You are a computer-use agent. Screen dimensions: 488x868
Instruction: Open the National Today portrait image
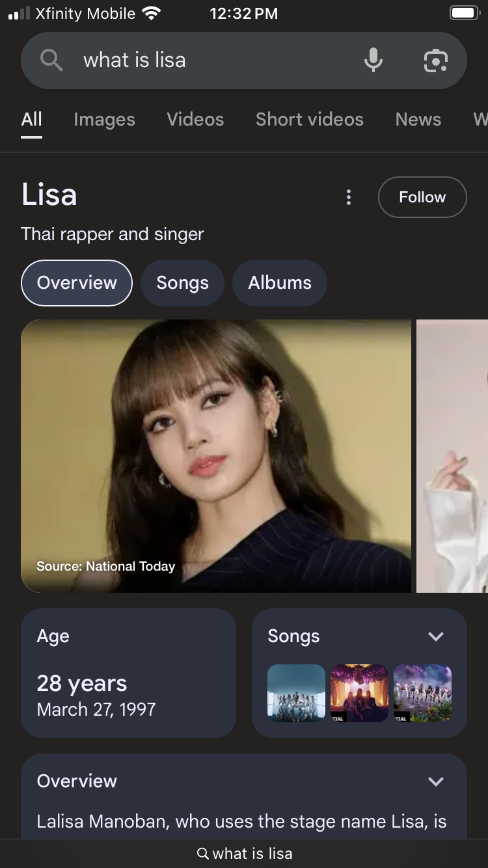[216, 456]
